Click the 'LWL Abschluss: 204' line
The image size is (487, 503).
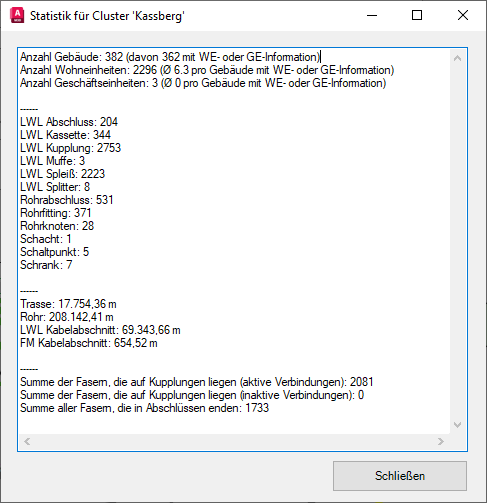[x=69, y=122]
